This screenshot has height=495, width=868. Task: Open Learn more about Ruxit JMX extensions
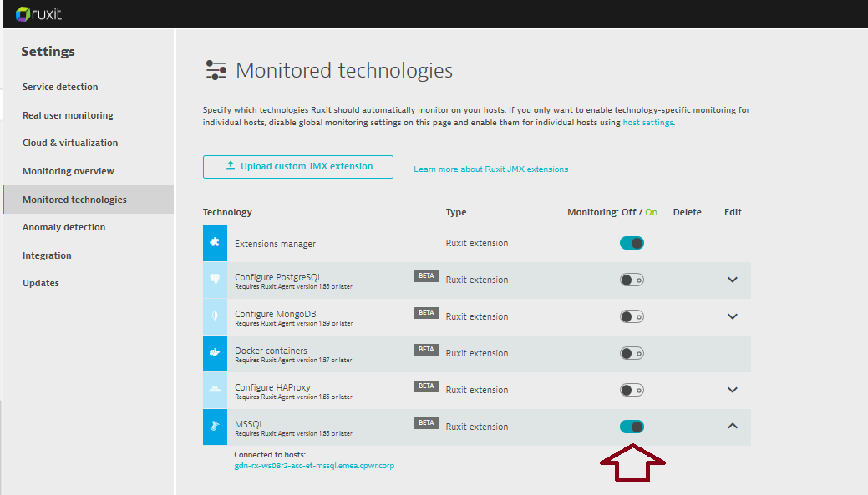pyautogui.click(x=491, y=169)
